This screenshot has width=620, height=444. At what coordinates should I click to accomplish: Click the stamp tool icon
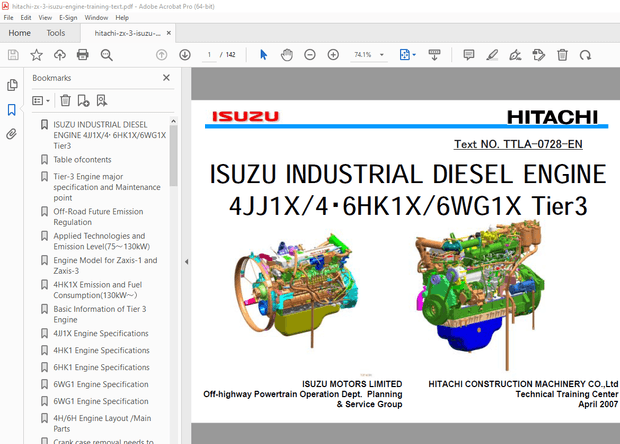[x=539, y=55]
